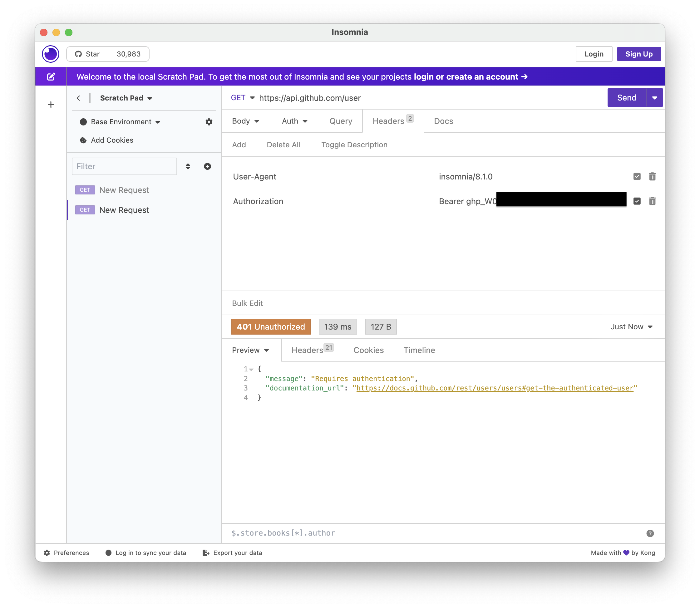Click Export your data
The image size is (700, 608).
[x=232, y=553]
